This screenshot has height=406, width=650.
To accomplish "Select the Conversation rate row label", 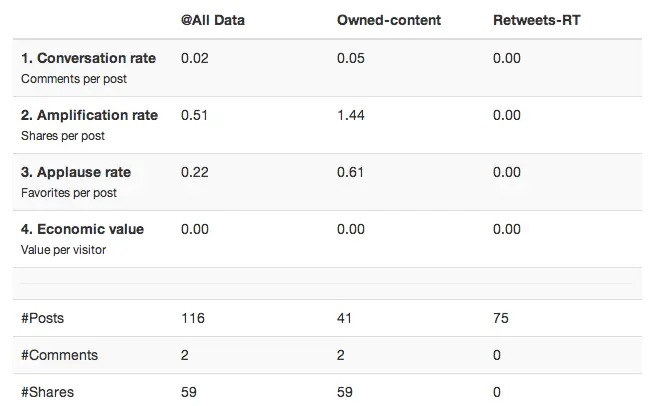I will [88, 58].
